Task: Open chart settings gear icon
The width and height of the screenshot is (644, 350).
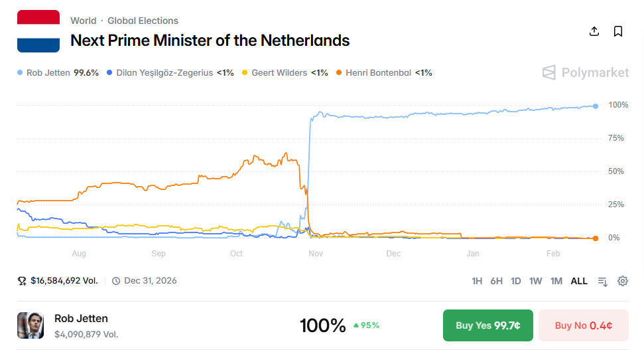Action: (x=623, y=281)
